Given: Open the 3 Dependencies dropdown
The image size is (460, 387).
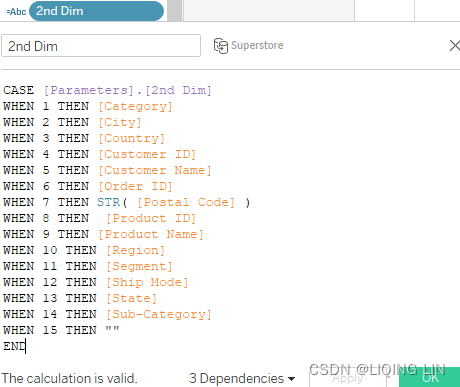Looking at the screenshot, I should coord(242,378).
